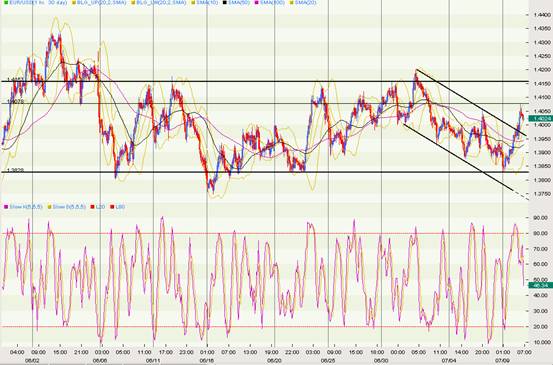Click the 1.4078 horizontal line label
Image resolution: width=553 pixels, height=365 pixels.
pos(15,101)
